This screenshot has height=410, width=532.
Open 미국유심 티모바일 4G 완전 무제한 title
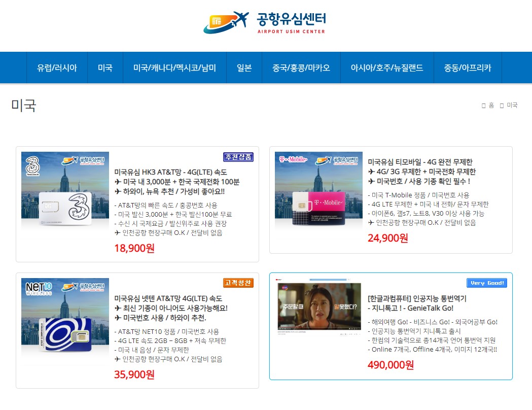pos(420,162)
